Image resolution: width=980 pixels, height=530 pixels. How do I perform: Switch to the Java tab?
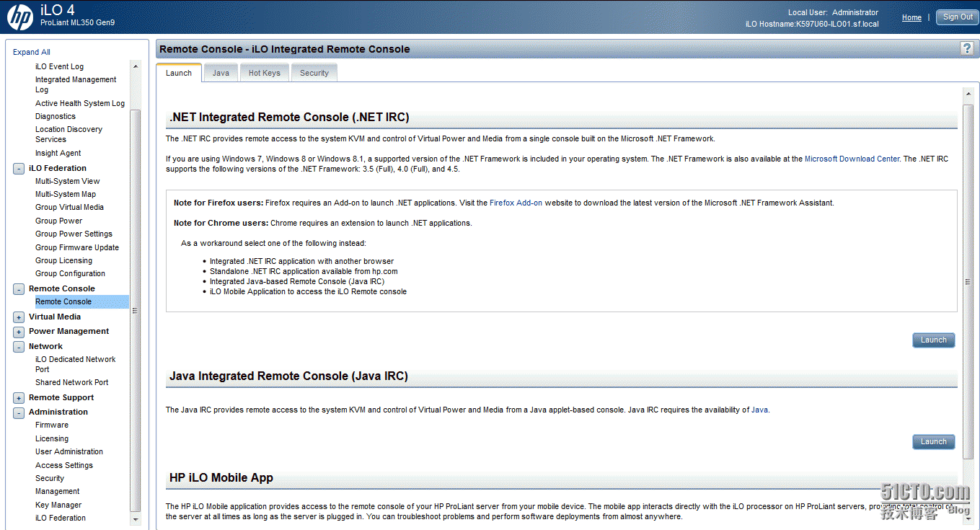pos(221,73)
